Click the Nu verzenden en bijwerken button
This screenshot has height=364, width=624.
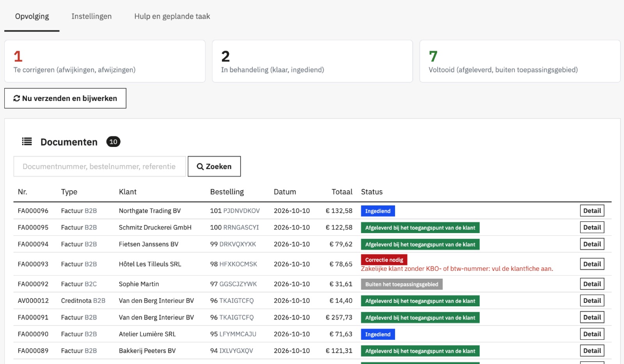65,98
